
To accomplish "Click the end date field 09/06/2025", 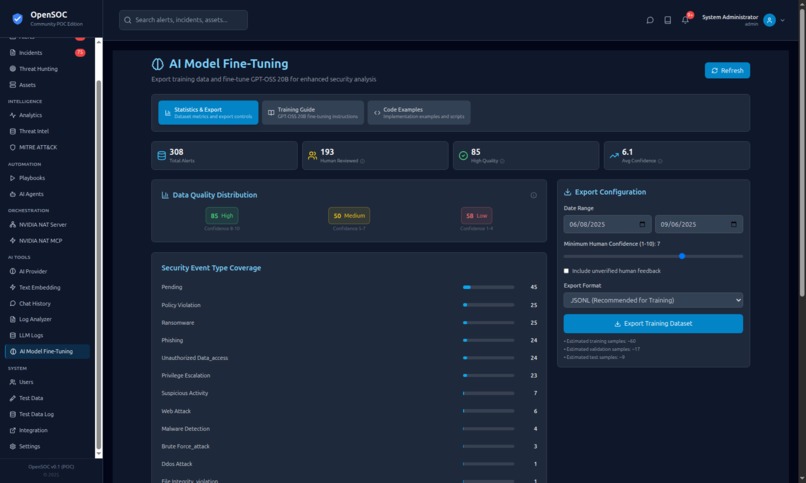I will pyautogui.click(x=699, y=224).
